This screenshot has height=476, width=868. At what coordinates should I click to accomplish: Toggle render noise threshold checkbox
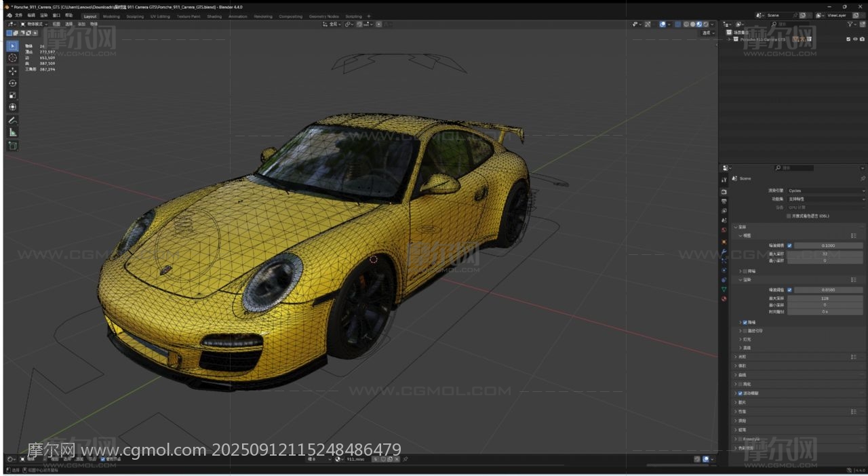tap(789, 290)
